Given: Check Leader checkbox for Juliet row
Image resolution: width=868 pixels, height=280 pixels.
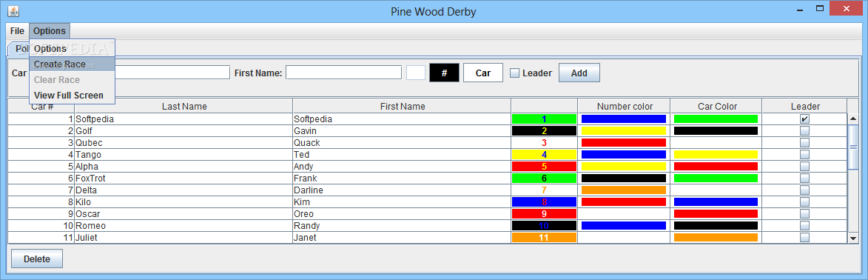Looking at the screenshot, I should click(804, 237).
